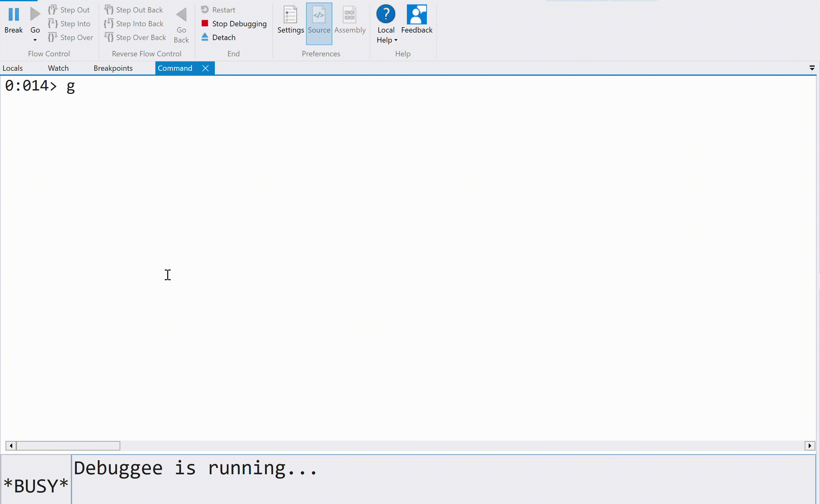Click the Detach icon
The image size is (820, 504).
[x=205, y=37]
